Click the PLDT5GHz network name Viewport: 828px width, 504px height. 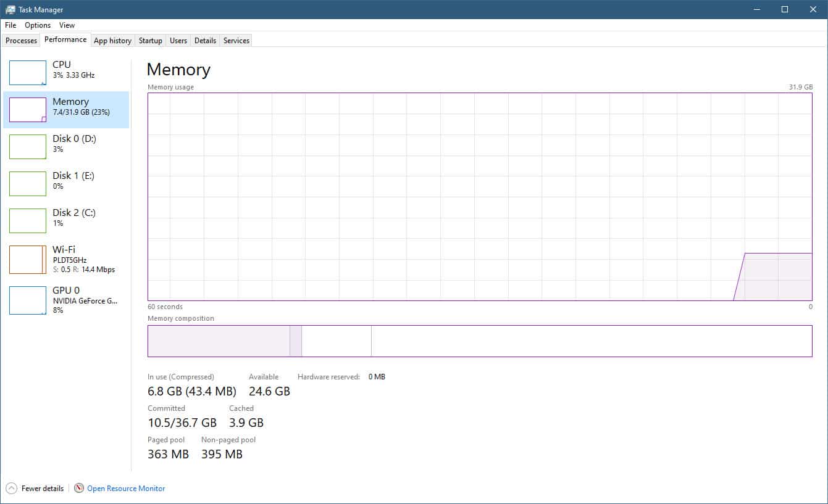click(69, 260)
